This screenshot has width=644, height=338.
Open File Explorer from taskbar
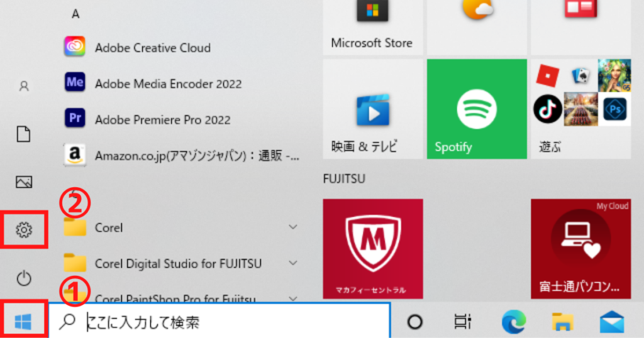tap(562, 322)
